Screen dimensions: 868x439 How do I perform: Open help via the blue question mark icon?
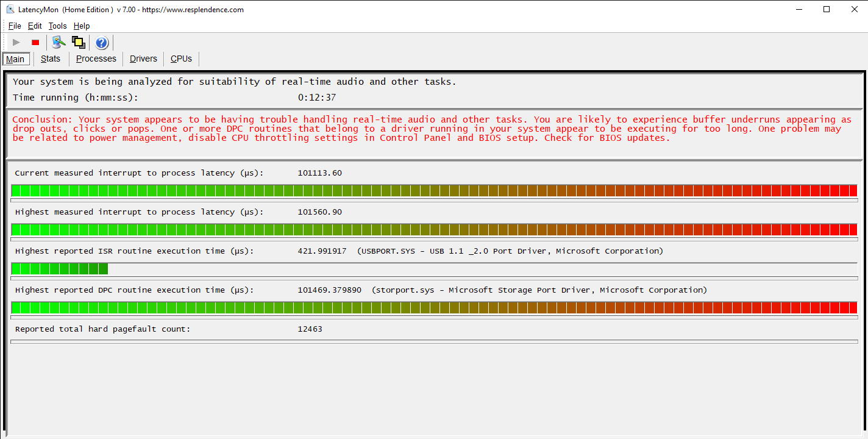coord(102,42)
